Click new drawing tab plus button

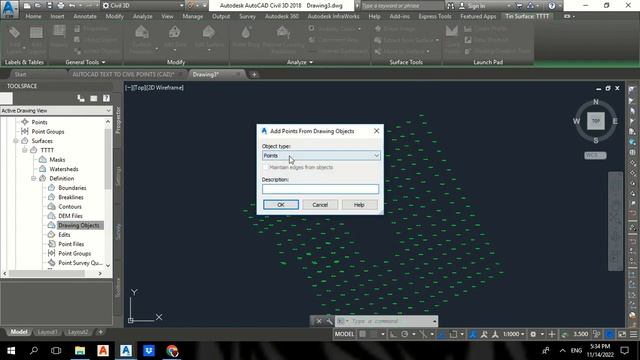254,74
